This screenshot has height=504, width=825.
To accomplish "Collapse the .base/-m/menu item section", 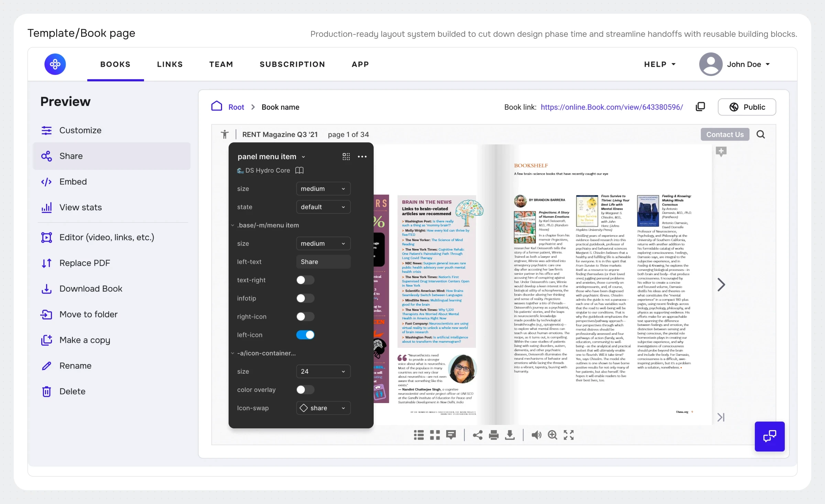I will (x=233, y=225).
